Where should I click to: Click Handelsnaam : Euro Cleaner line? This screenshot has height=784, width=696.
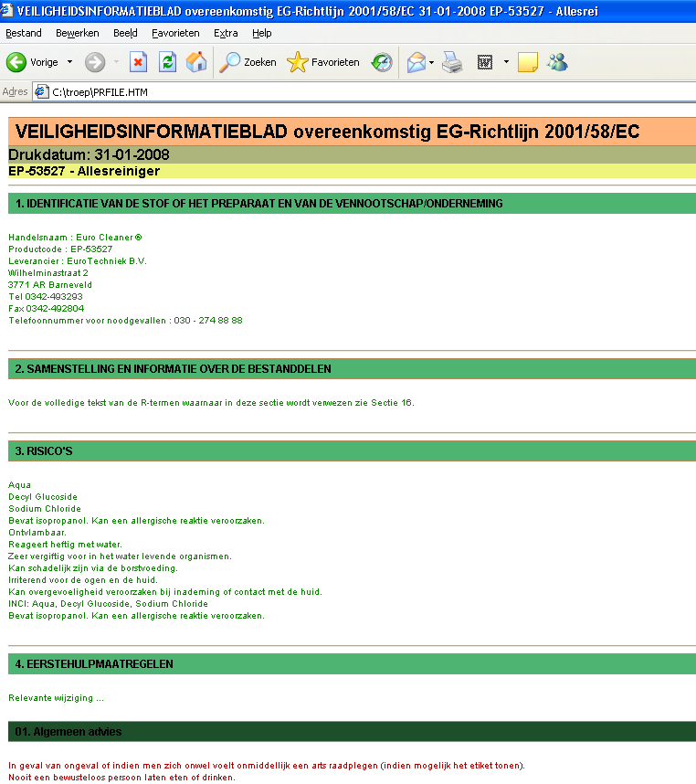click(76, 238)
